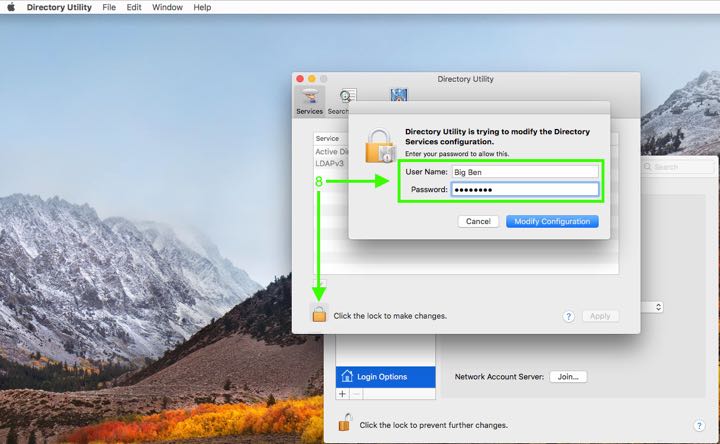Select Login Options in Users window
720x444 pixels.
click(385, 377)
